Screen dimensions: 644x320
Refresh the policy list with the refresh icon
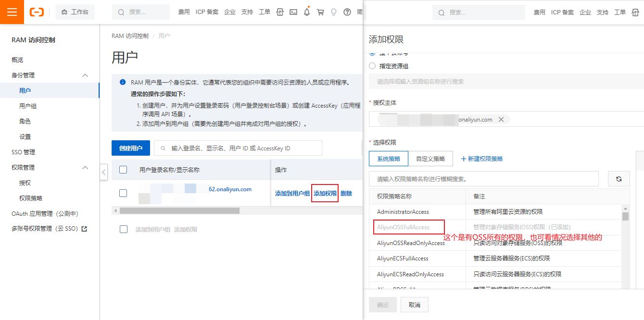[x=619, y=179]
